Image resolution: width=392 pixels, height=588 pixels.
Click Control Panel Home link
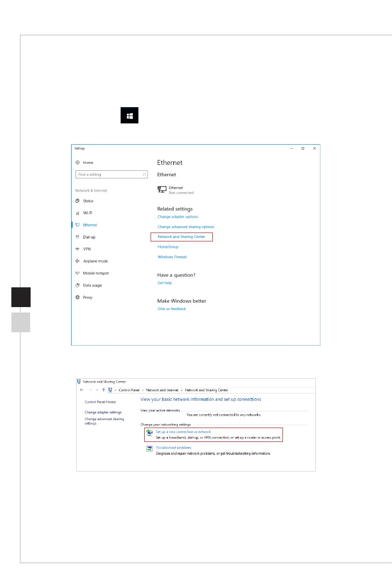pyautogui.click(x=100, y=402)
